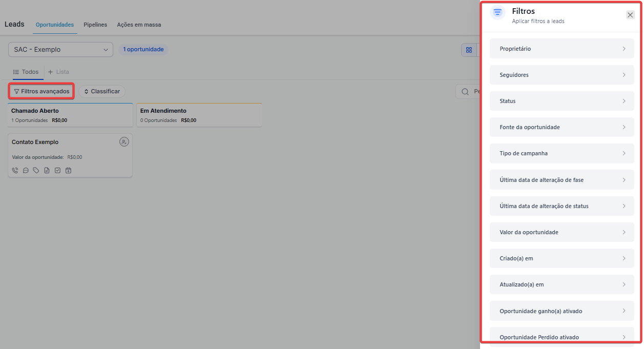Open Oportunidade ganho(a) ativado filter
The image size is (644, 349).
click(x=562, y=311)
